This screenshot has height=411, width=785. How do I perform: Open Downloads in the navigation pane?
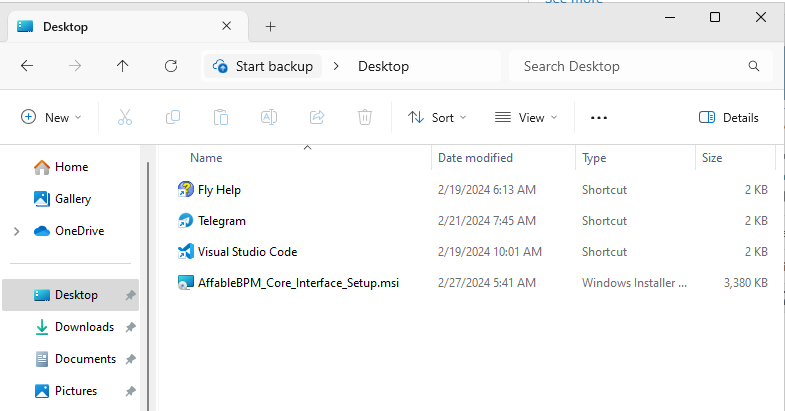click(85, 327)
